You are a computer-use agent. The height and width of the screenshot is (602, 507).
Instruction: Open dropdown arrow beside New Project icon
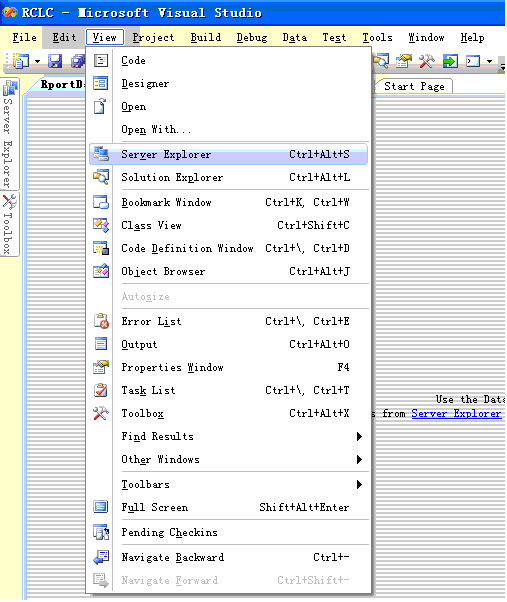click(x=37, y=61)
